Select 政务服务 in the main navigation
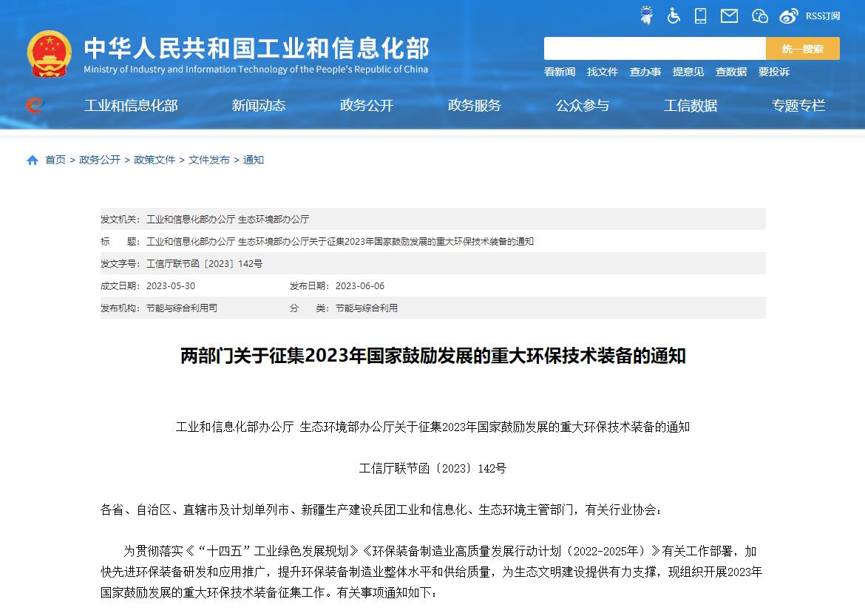The width and height of the screenshot is (865, 616). tap(474, 106)
